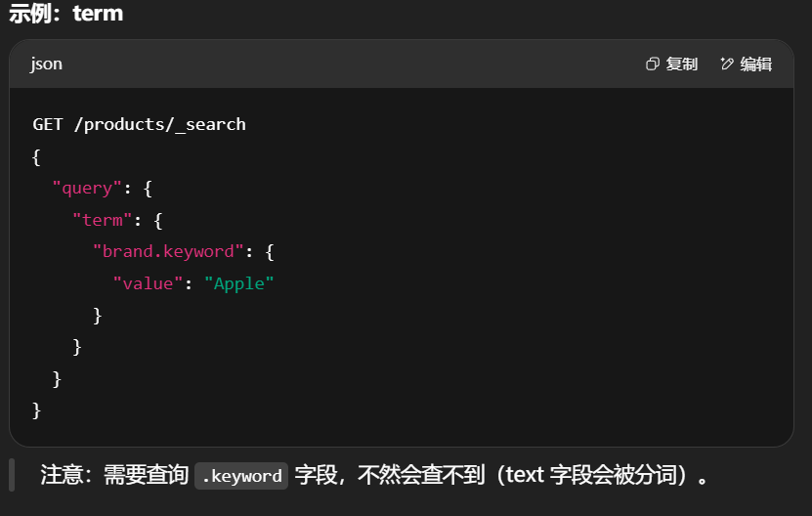Click the "Apple" string value
This screenshot has width=812, height=516.
pos(239,283)
